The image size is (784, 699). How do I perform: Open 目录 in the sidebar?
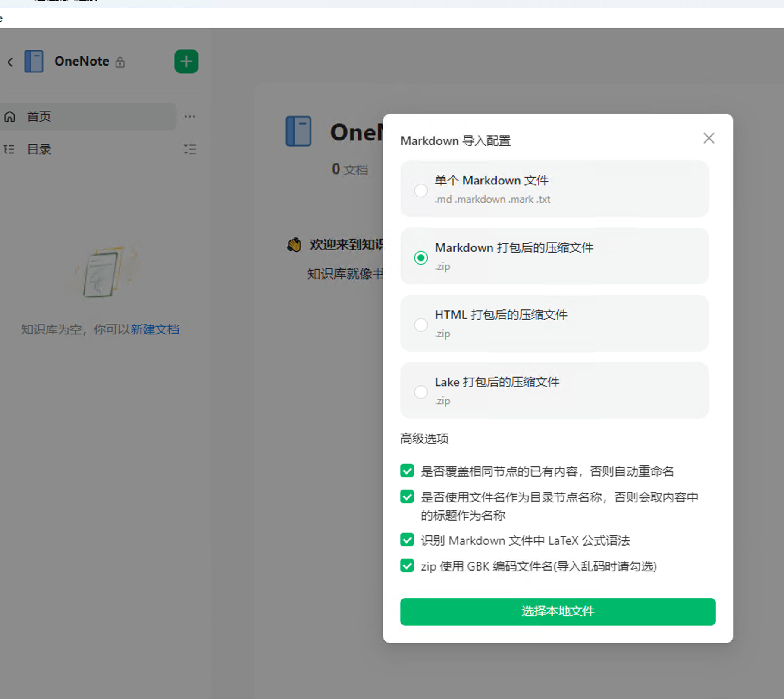(x=39, y=150)
